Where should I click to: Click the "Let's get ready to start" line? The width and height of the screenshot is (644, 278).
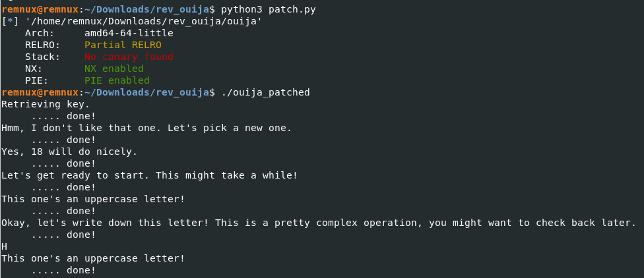[149, 175]
